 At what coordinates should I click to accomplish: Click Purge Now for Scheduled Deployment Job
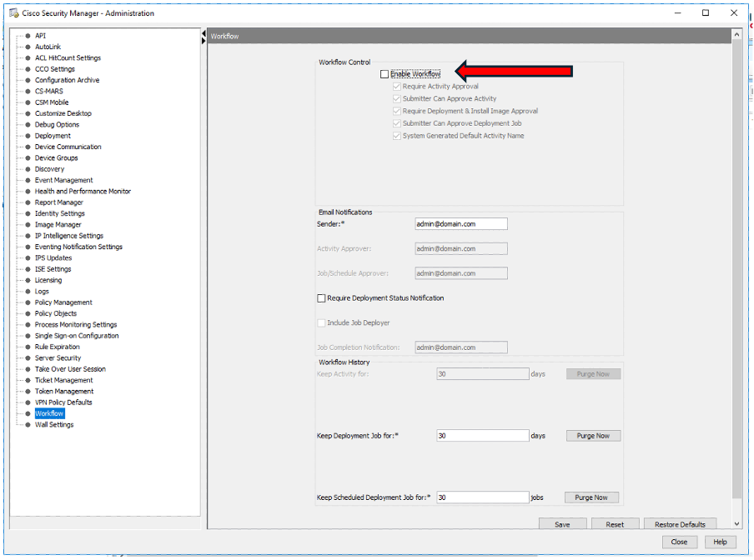click(591, 497)
